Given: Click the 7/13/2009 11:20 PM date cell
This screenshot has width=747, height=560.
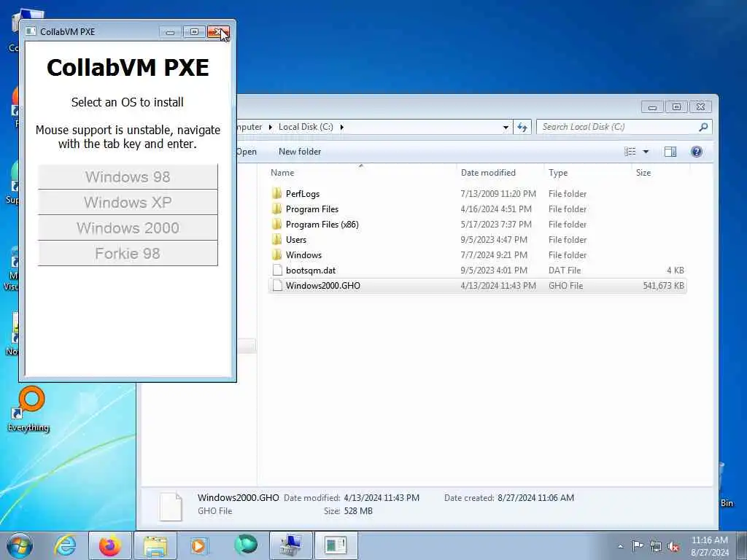Looking at the screenshot, I should 498,194.
